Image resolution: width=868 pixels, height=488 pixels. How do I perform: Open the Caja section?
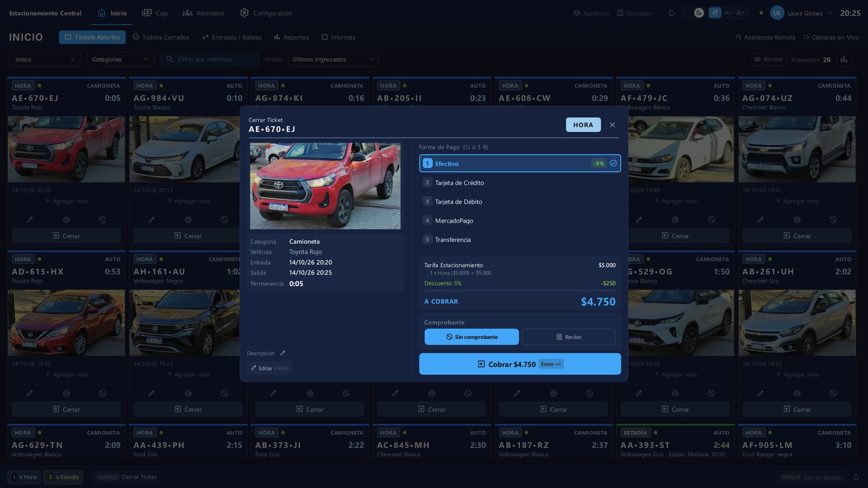pyautogui.click(x=155, y=13)
